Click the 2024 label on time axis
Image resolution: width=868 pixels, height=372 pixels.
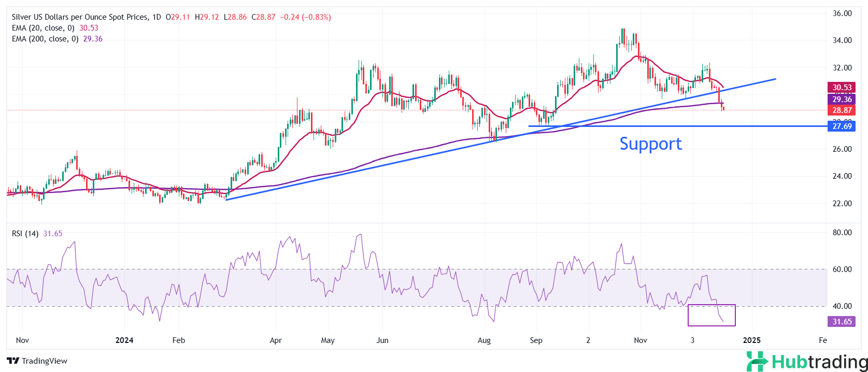124,340
